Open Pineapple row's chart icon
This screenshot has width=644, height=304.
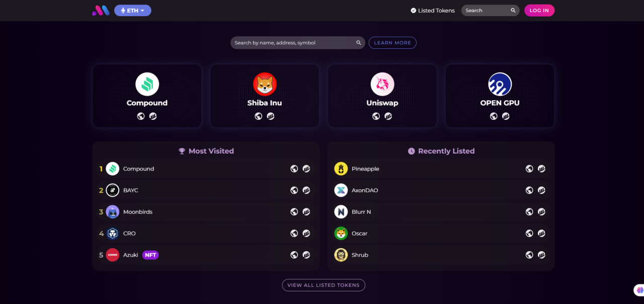tap(541, 169)
